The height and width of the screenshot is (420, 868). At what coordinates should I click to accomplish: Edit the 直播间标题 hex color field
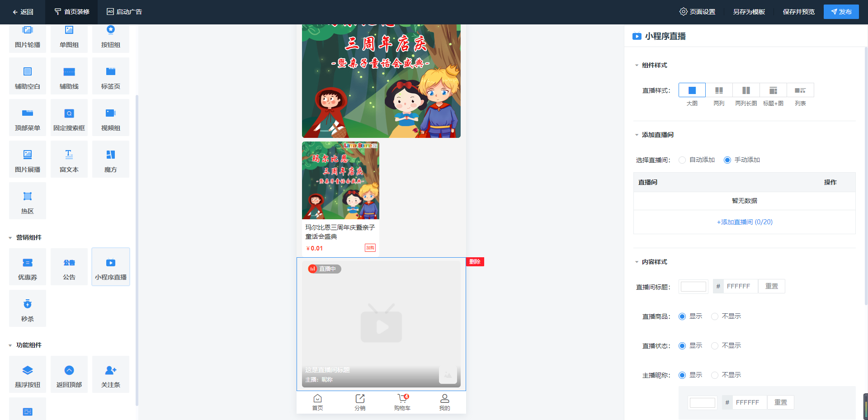pos(741,287)
